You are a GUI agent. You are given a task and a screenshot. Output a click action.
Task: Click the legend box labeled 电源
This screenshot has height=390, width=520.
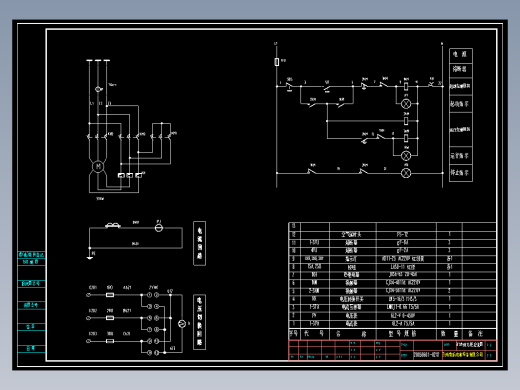point(461,55)
